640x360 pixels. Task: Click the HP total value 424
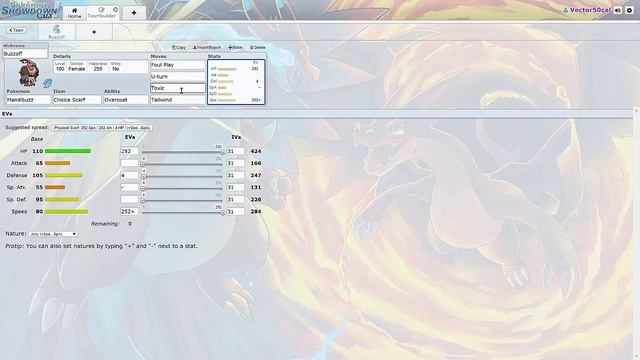256,151
